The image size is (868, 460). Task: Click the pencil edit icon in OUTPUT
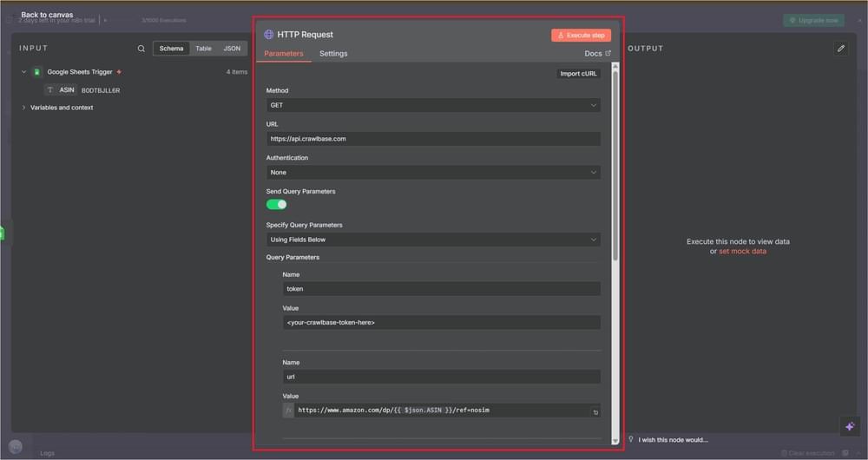(x=840, y=49)
